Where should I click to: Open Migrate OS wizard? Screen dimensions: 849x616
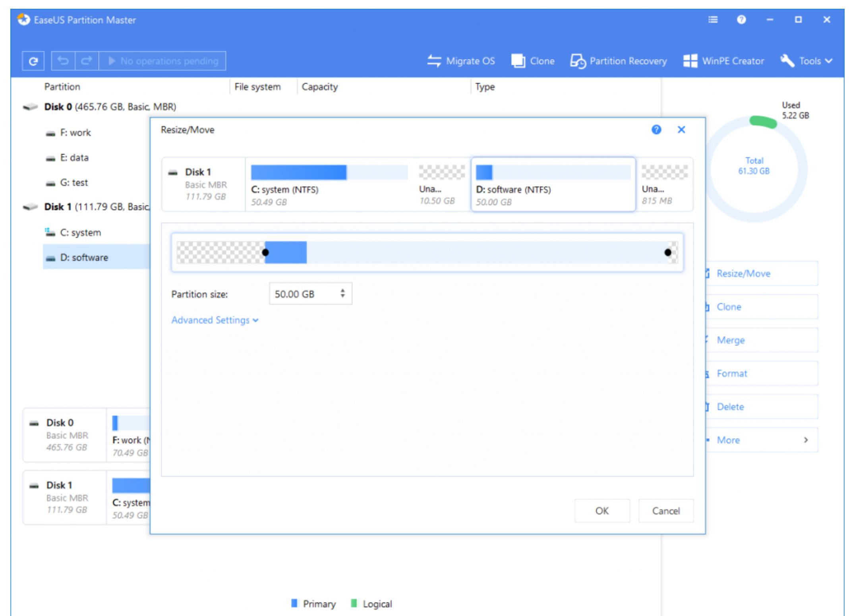point(463,61)
